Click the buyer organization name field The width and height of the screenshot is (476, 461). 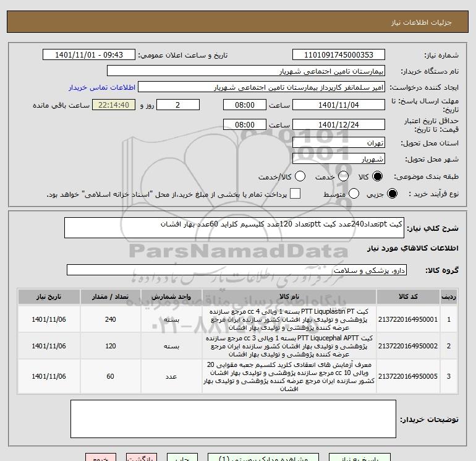pyautogui.click(x=246, y=71)
